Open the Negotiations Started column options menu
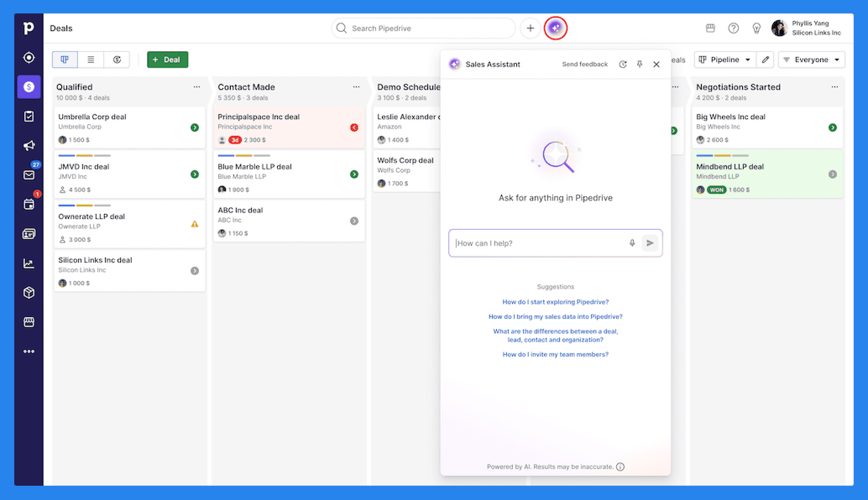This screenshot has height=500, width=868. click(x=834, y=87)
